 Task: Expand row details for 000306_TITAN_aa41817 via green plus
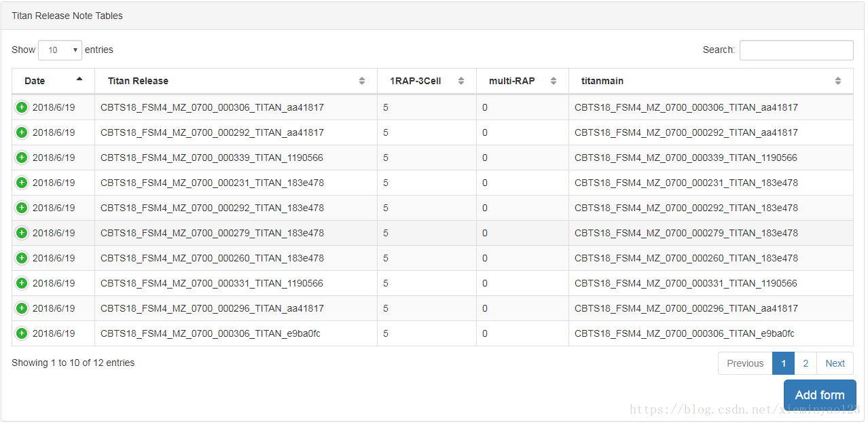22,107
